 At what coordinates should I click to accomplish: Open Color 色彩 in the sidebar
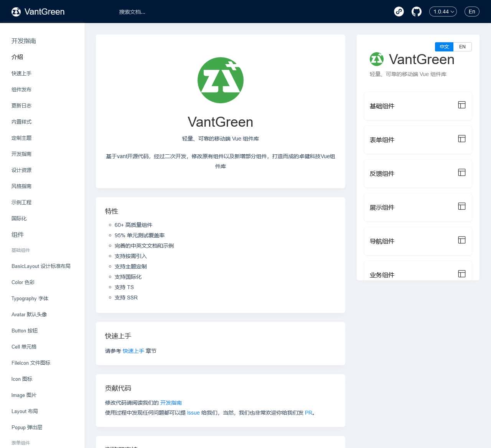point(23,282)
